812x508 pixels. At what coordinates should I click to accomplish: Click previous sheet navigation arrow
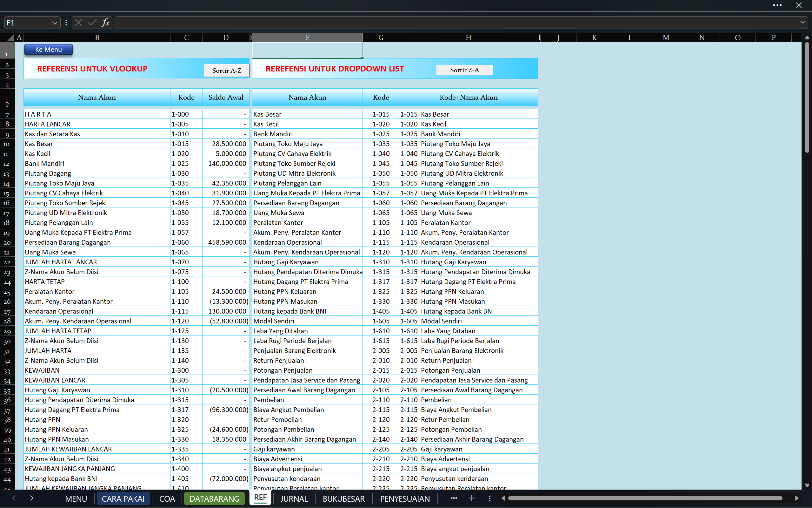(14, 498)
